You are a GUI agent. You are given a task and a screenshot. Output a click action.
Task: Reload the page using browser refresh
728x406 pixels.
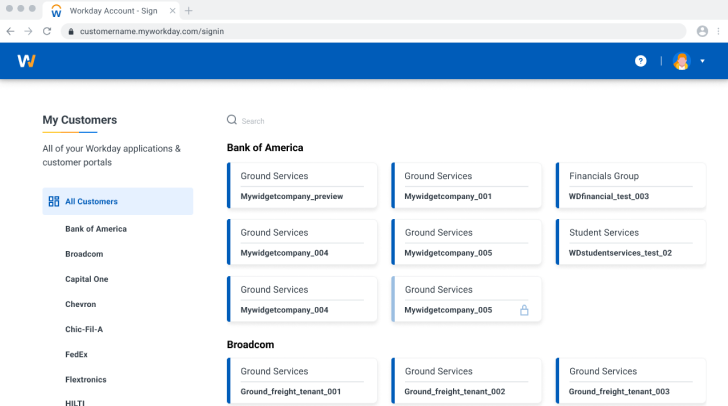click(x=47, y=31)
